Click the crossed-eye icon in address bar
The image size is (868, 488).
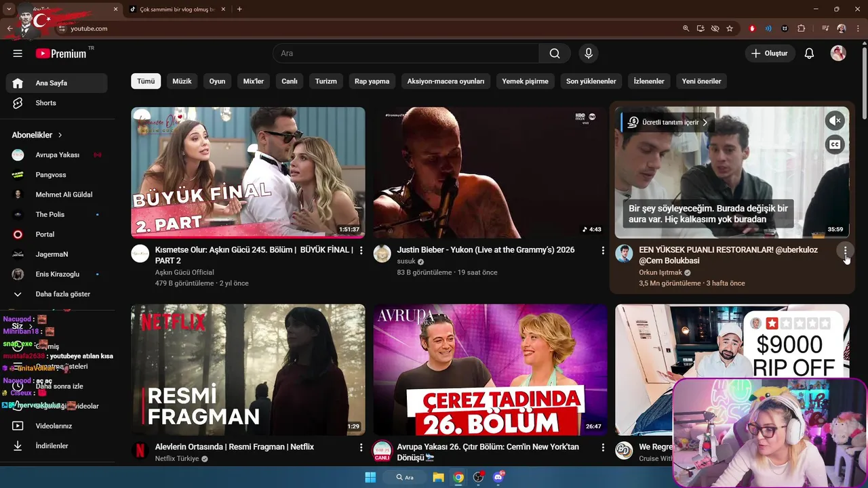(715, 28)
